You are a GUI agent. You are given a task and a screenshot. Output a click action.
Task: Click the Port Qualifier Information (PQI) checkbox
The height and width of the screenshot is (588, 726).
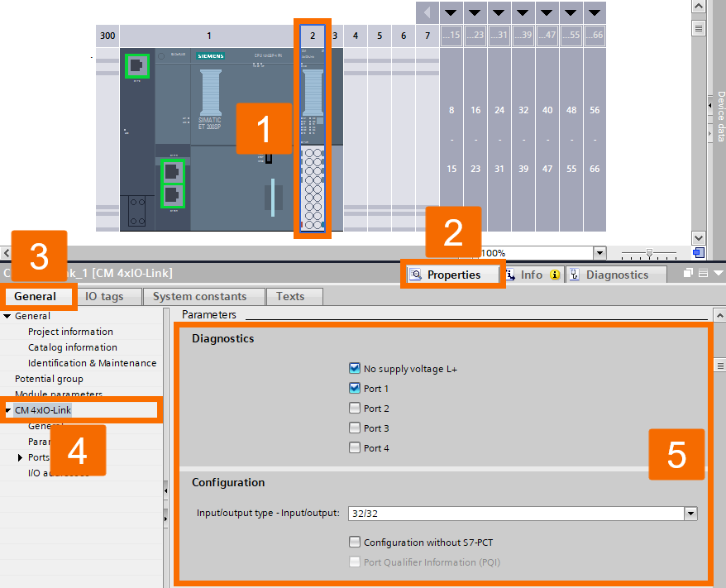[x=355, y=562]
